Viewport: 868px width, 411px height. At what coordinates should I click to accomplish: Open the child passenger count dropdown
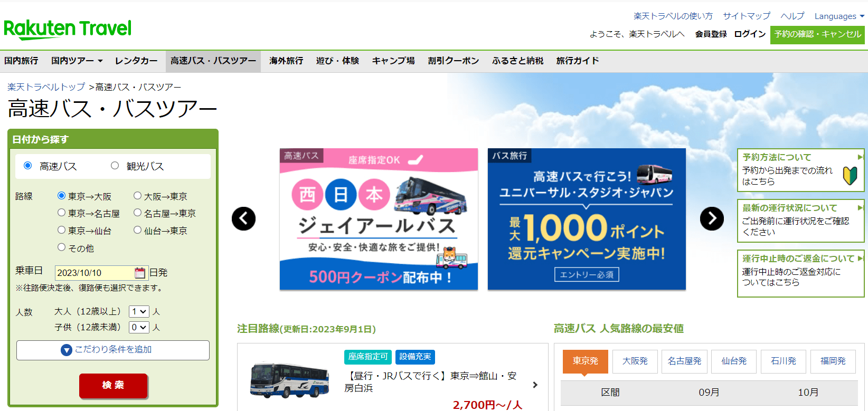[139, 327]
